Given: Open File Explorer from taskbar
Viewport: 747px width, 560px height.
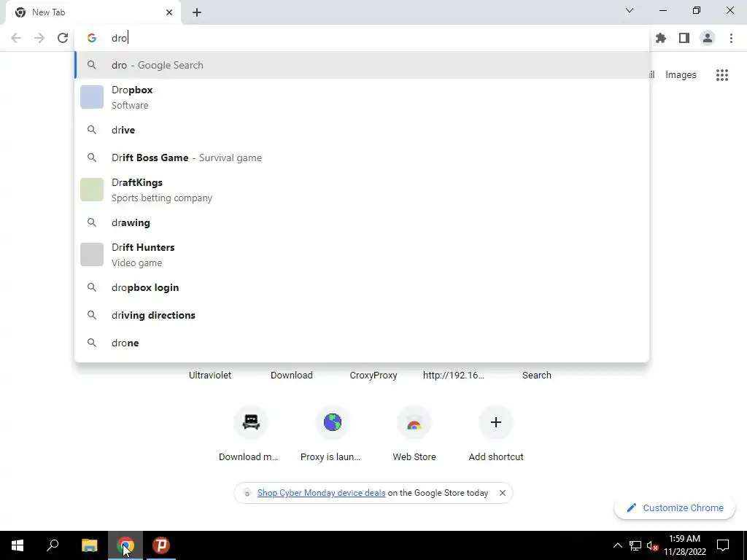Looking at the screenshot, I should coord(89,545).
